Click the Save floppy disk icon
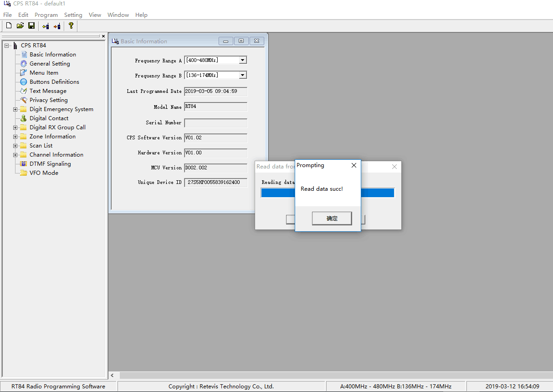 click(x=31, y=26)
